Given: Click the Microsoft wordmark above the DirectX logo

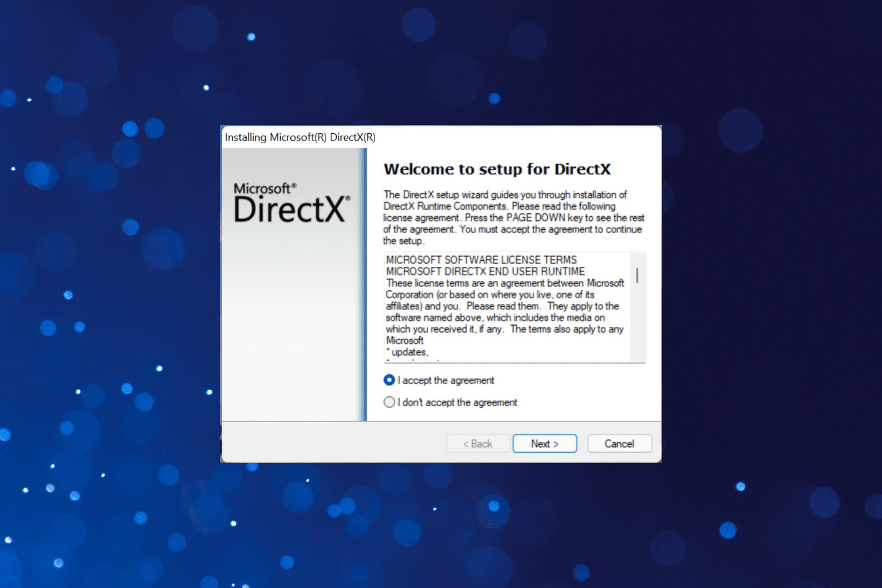Looking at the screenshot, I should tap(264, 188).
